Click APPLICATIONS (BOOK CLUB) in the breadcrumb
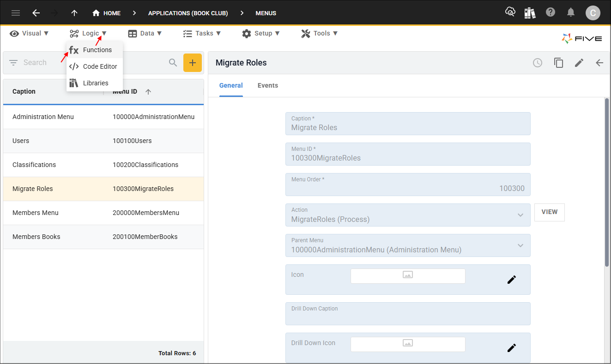611x364 pixels. coord(188,13)
